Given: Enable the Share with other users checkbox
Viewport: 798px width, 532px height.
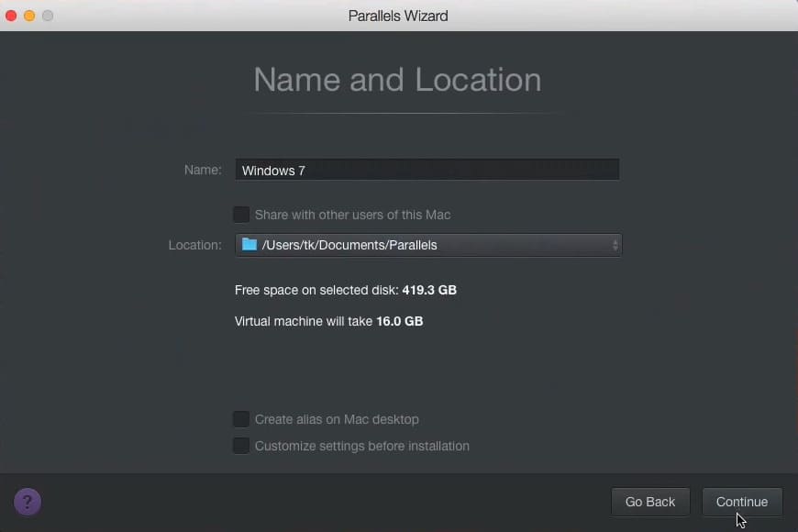Looking at the screenshot, I should (241, 215).
